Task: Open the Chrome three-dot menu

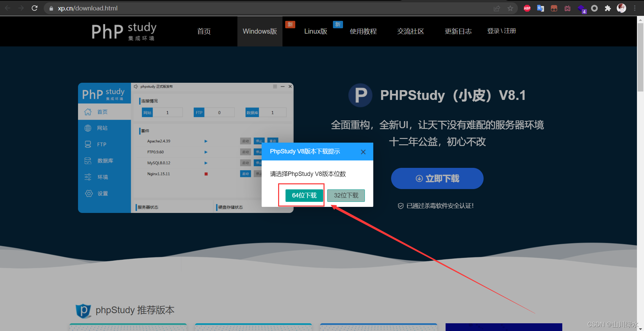Action: coord(635,8)
